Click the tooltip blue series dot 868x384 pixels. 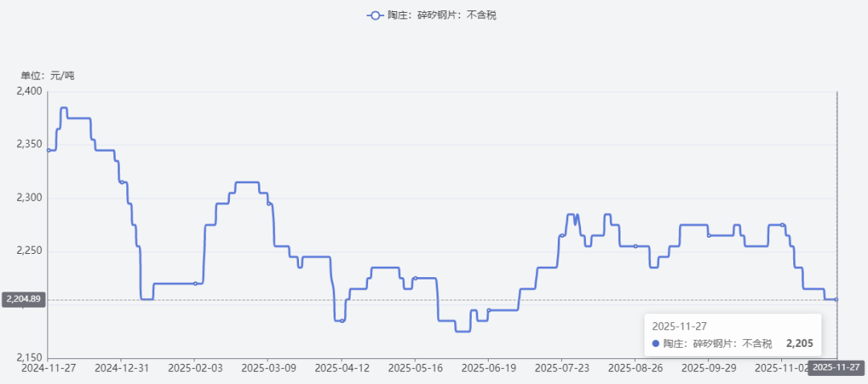656,344
